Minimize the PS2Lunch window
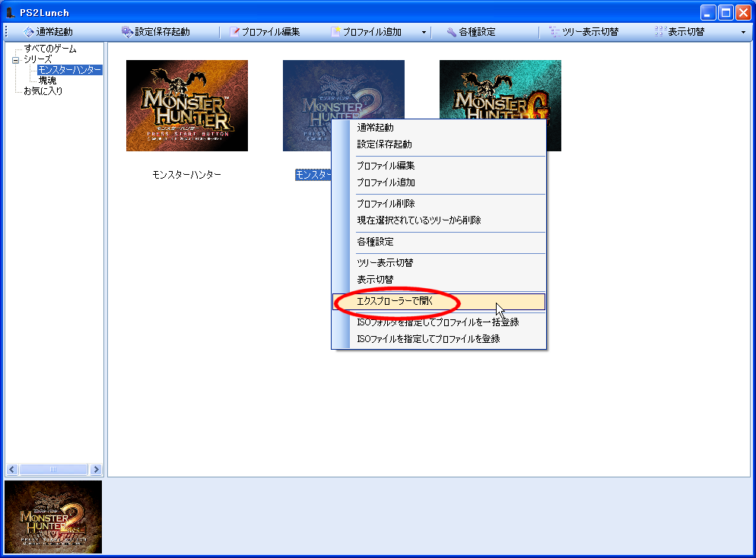 tap(708, 12)
